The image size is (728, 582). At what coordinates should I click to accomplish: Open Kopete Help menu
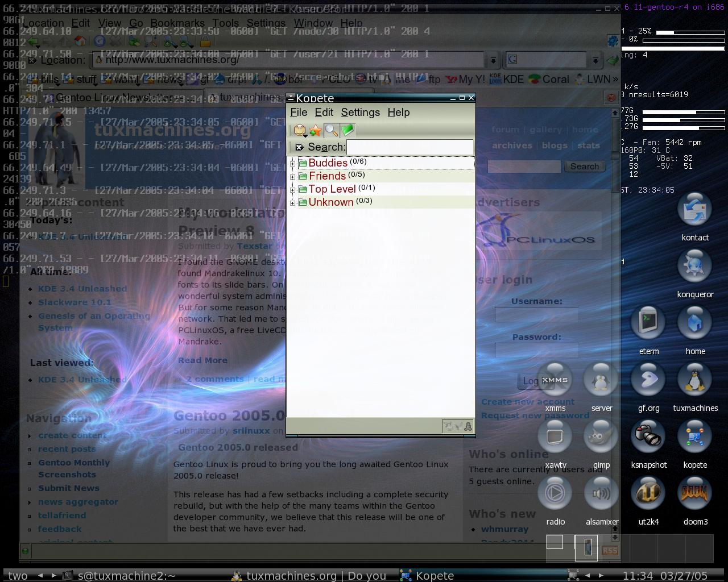[399, 113]
